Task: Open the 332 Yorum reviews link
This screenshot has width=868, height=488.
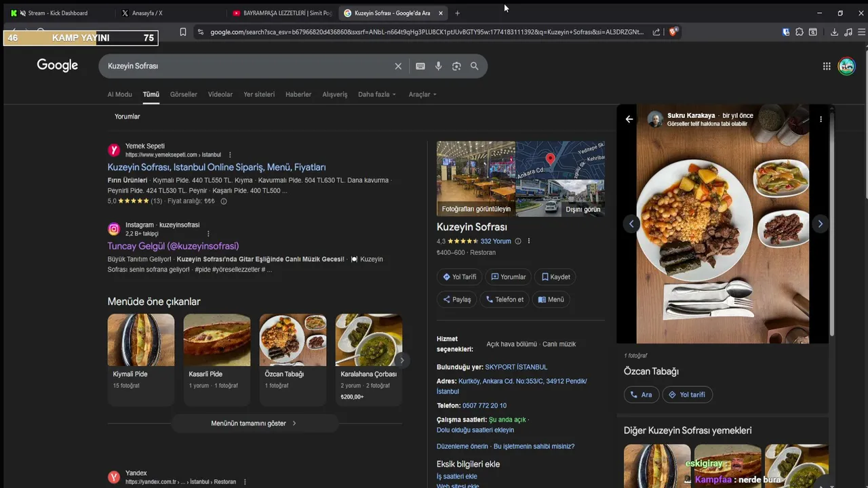Action: tap(496, 241)
